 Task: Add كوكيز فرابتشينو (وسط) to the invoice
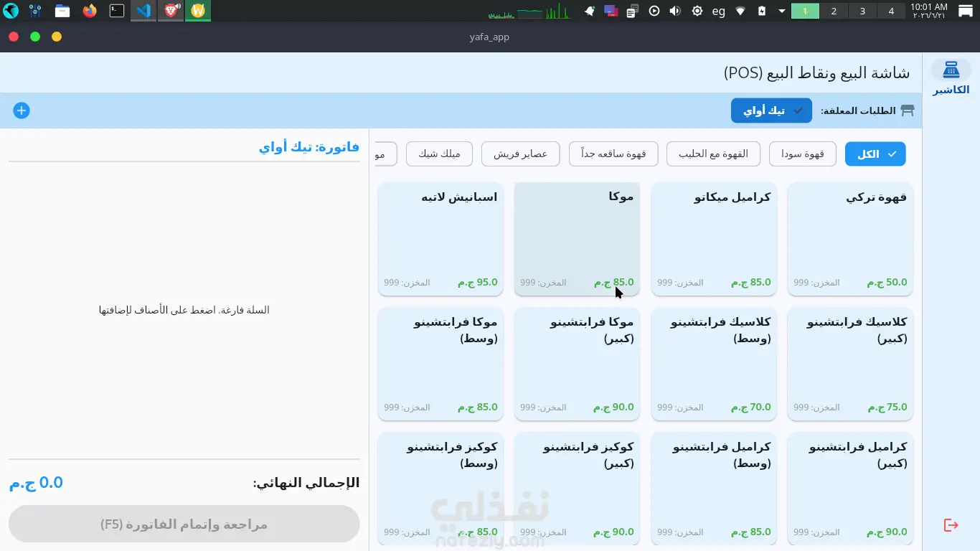coord(440,489)
